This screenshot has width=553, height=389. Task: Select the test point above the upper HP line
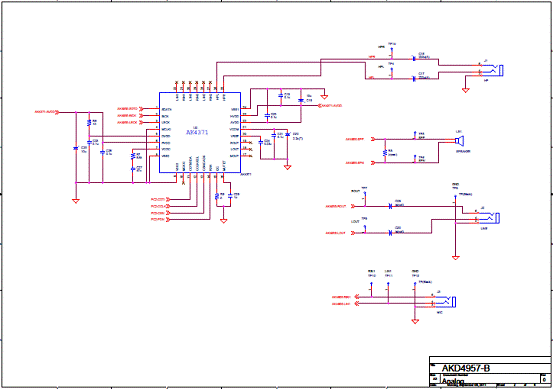pyautogui.click(x=391, y=51)
